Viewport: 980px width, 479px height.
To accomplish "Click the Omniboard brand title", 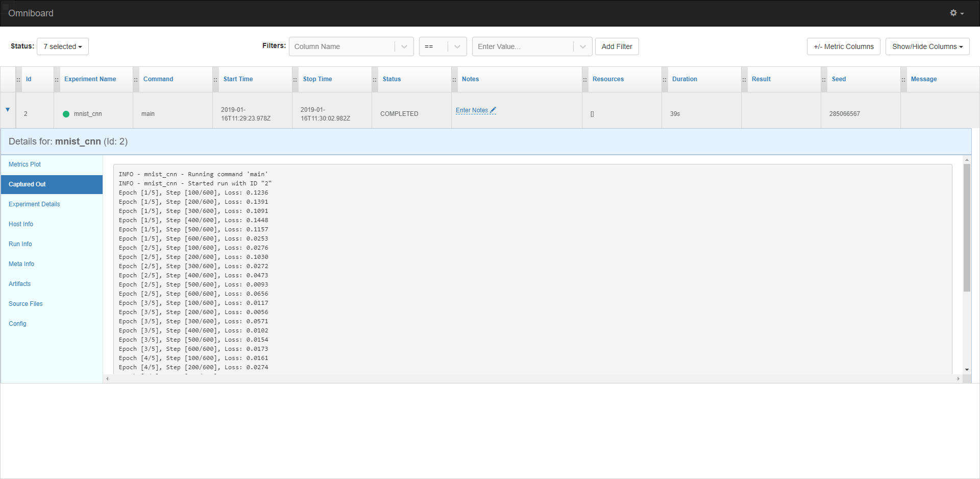I will [x=31, y=13].
